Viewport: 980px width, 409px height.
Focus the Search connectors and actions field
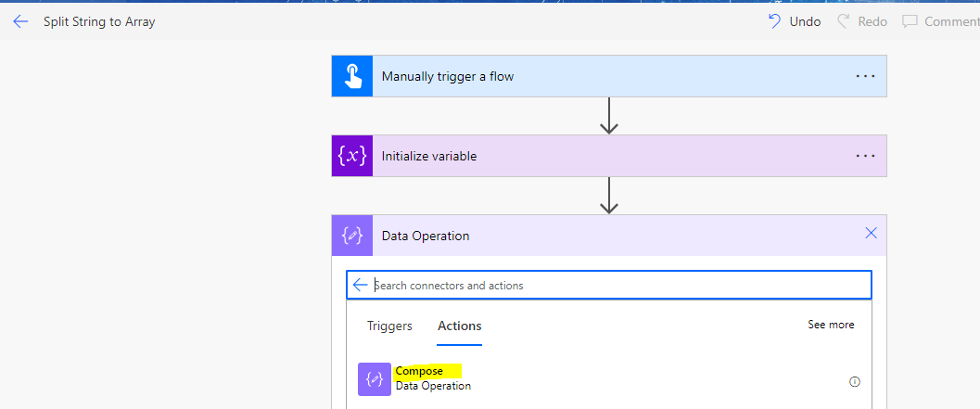609,285
